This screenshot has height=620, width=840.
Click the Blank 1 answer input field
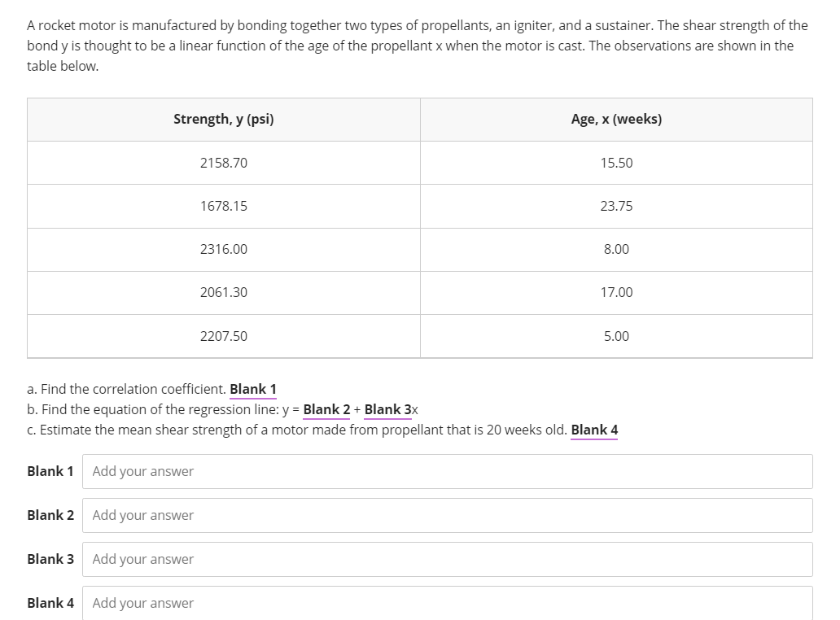447,472
